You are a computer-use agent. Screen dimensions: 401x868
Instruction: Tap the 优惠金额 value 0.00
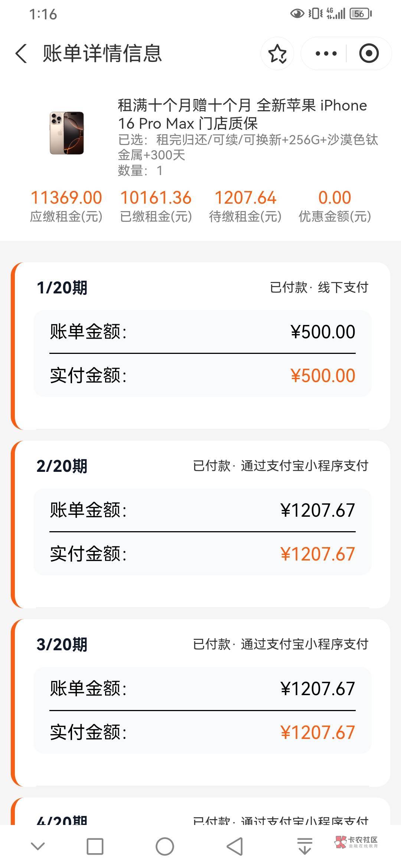click(335, 198)
